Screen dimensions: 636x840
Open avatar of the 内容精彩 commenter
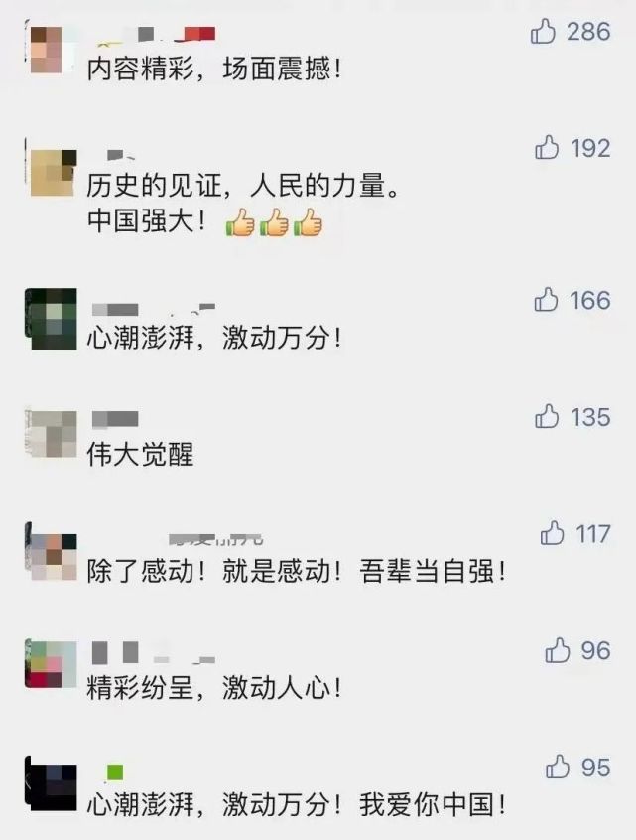click(x=51, y=49)
